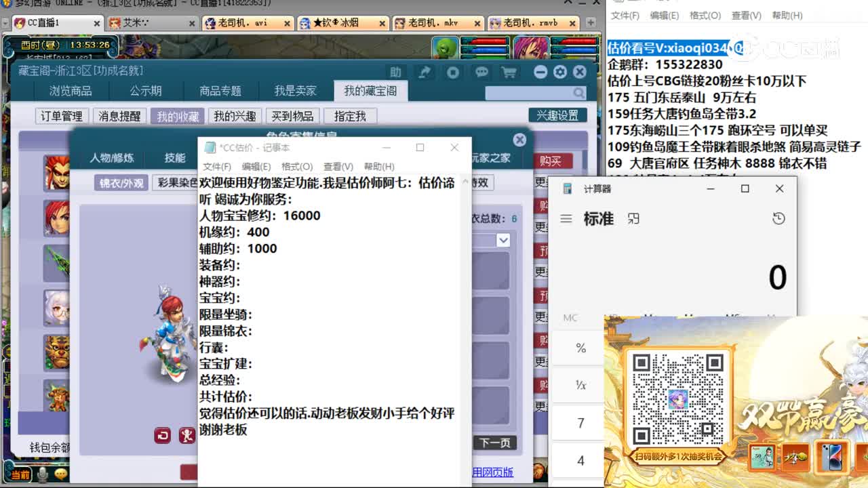The width and height of the screenshot is (868, 488).
Task: Click the 当前 channel button at game bottom
Action: 20,475
